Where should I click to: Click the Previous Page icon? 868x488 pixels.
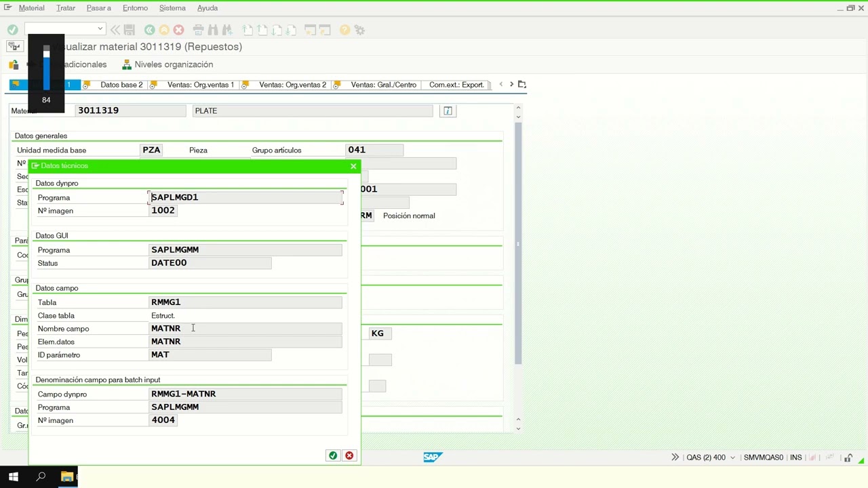(262, 30)
